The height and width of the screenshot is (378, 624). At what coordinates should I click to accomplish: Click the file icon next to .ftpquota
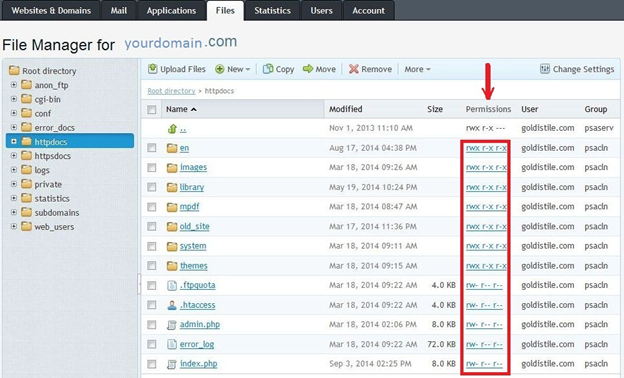[x=172, y=286]
